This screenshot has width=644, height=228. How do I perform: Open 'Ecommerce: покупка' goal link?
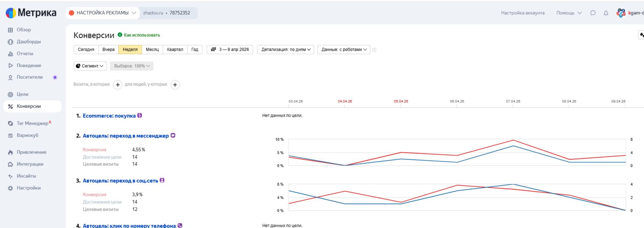[109, 116]
